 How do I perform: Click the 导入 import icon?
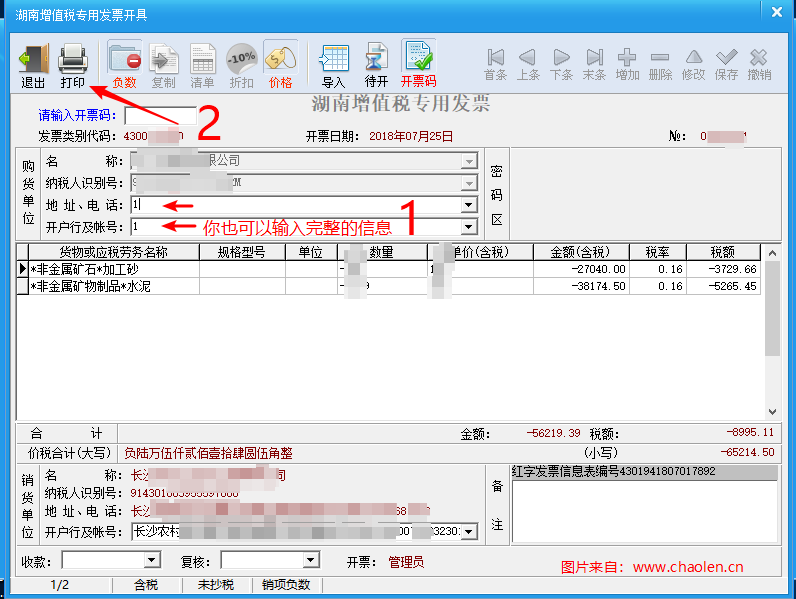coord(333,64)
